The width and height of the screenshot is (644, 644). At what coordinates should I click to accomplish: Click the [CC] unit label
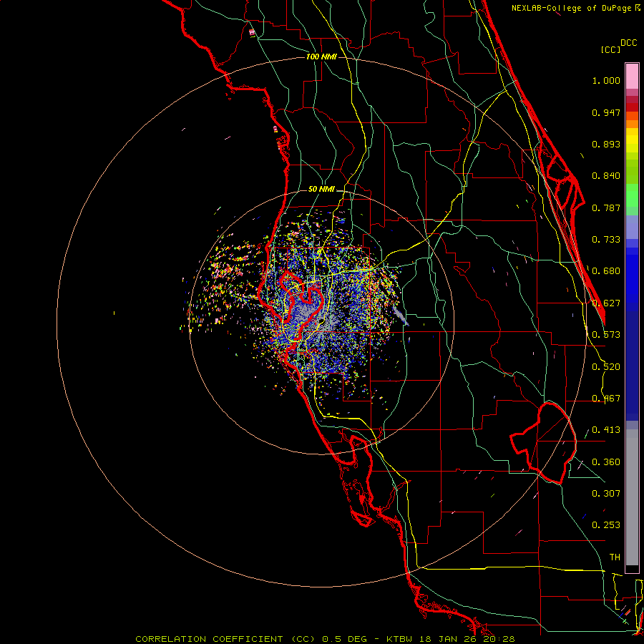coord(610,49)
